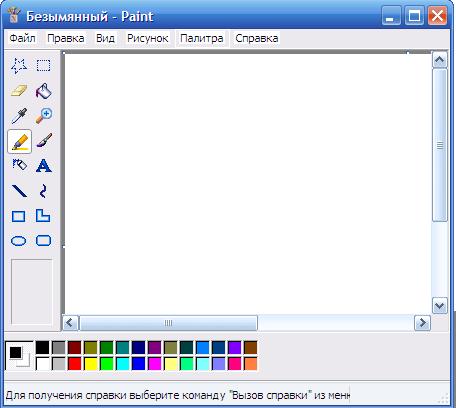
Task: Choose the Curve tool
Action: 44,191
